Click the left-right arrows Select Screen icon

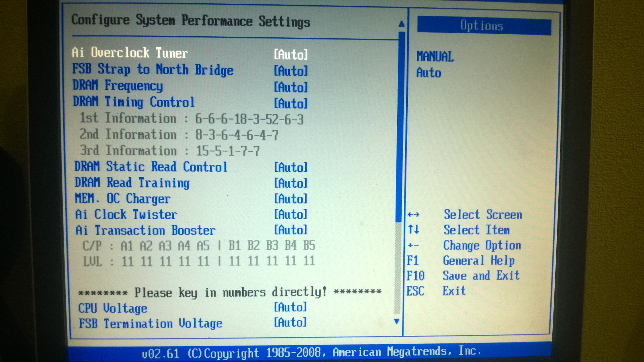pos(414,214)
